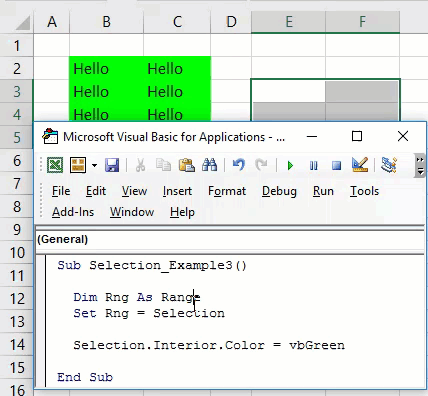Screen dimensions: 428x396
Task: Toggle Design Mode icon
Action: [x=360, y=165]
